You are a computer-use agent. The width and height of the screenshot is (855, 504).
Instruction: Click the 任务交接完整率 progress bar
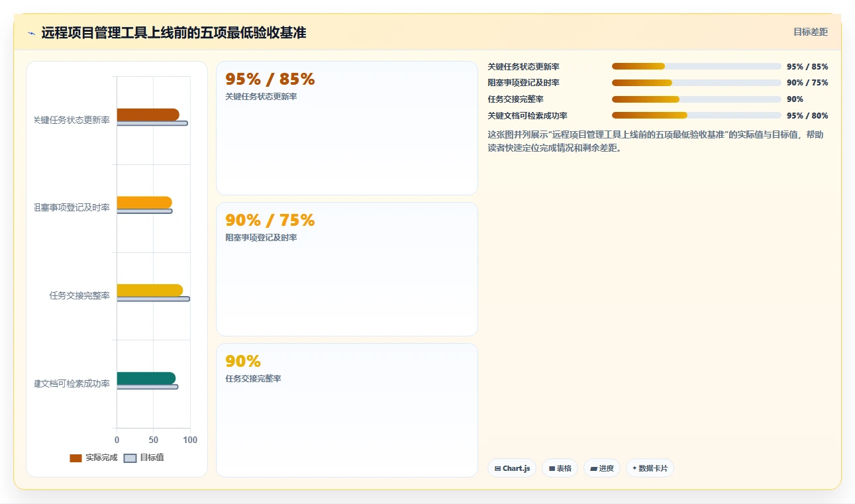[x=697, y=99]
